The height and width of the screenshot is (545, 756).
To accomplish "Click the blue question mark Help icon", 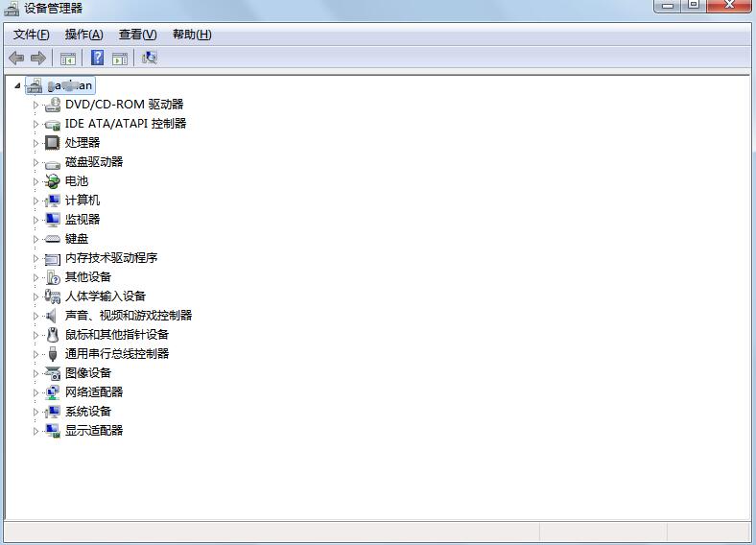I will click(97, 59).
